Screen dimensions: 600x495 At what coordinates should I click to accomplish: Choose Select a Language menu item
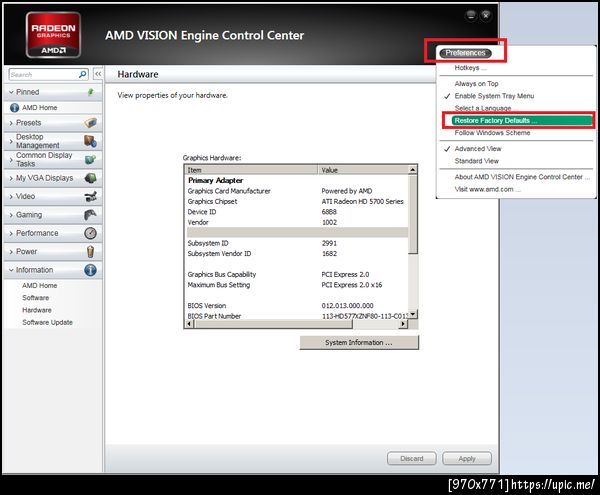click(483, 108)
